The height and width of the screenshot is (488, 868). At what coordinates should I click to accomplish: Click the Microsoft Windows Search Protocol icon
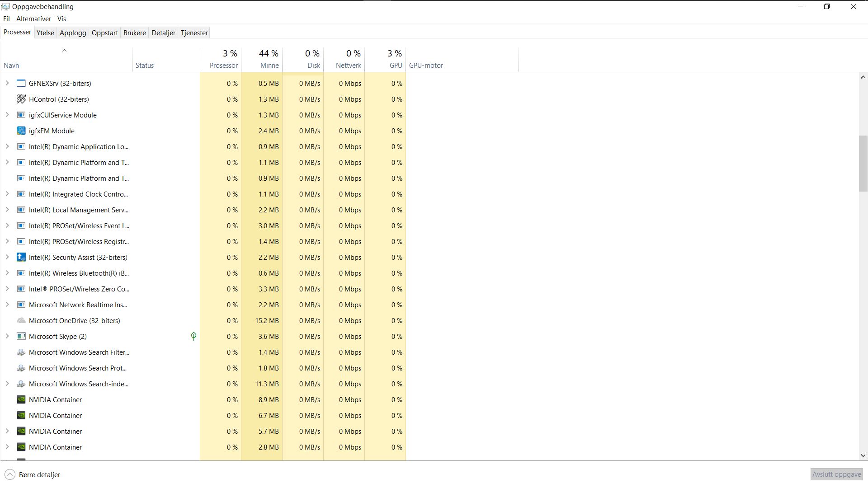coord(21,368)
